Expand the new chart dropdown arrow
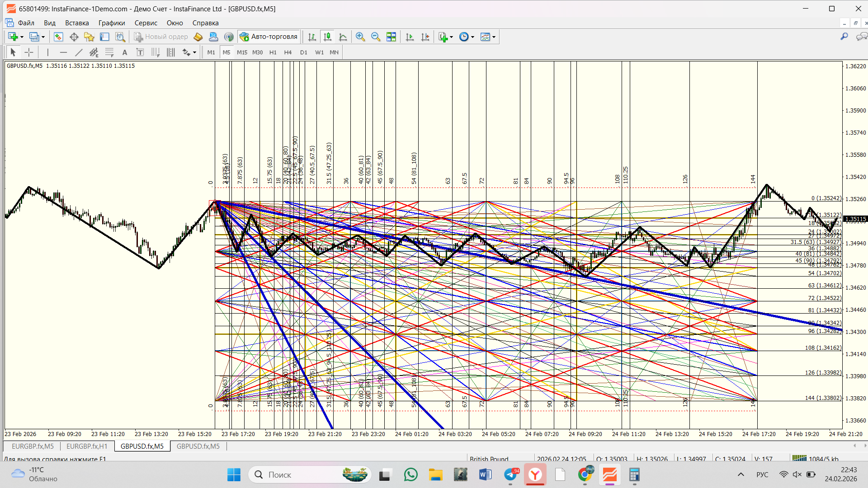The image size is (868, 488). click(x=22, y=37)
